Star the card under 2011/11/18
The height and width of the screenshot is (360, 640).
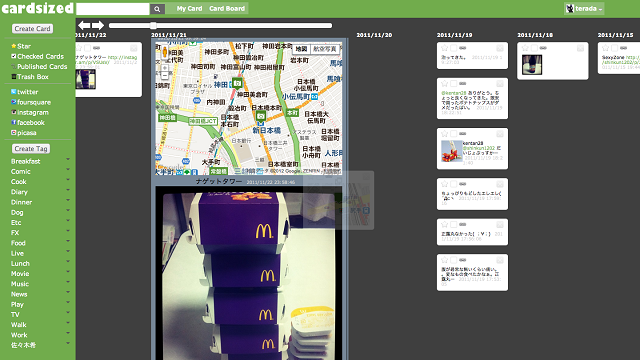[x=525, y=48]
